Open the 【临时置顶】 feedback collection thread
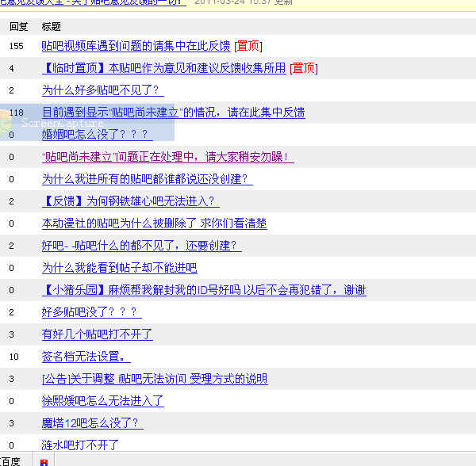This screenshot has width=476, height=466. (x=163, y=68)
